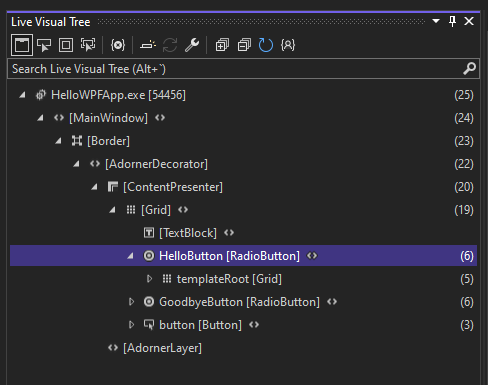Collapse the HelloButton [RadioButton] node

[130, 256]
